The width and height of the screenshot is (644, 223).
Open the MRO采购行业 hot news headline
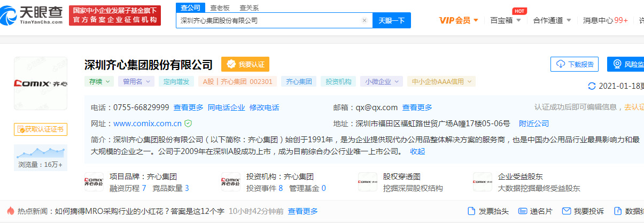click(139, 211)
